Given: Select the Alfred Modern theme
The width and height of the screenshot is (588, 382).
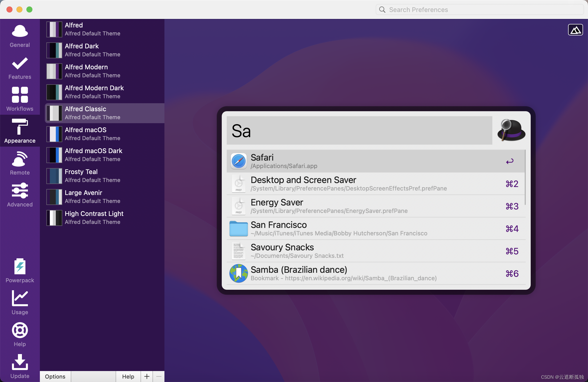Looking at the screenshot, I should tap(105, 71).
